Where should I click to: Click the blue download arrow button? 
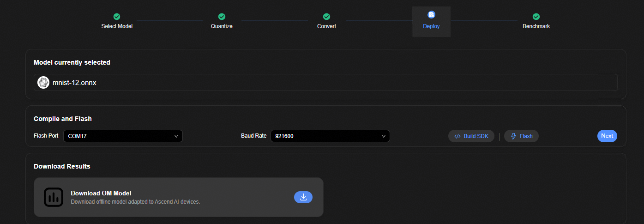[303, 197]
